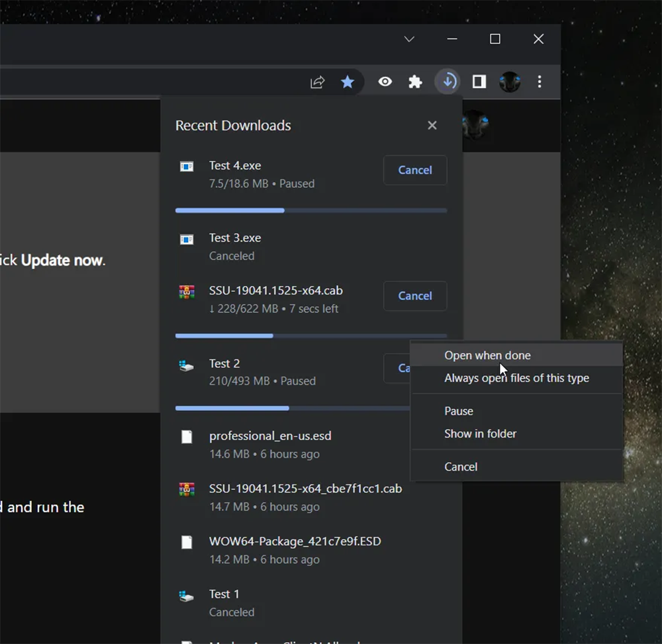Open the professional_en-us.esd download entry
Viewport: 662px width, 644px height.
[x=270, y=436]
